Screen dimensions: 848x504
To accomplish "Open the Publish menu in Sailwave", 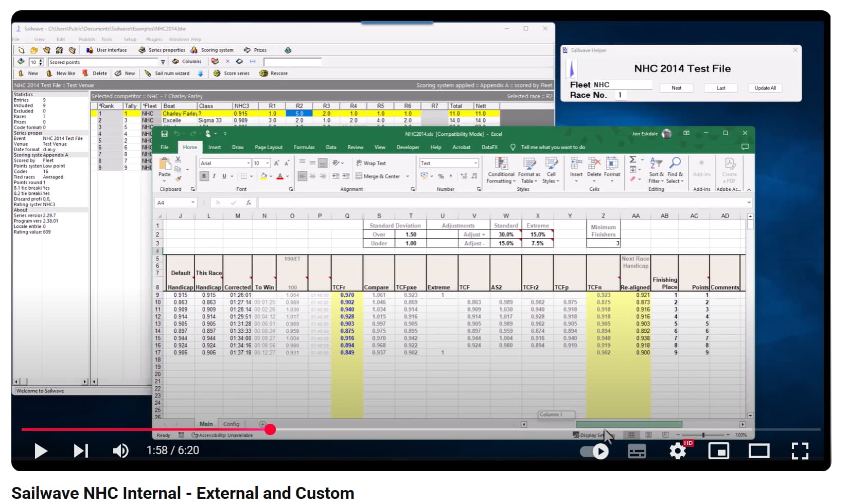I will [86, 39].
